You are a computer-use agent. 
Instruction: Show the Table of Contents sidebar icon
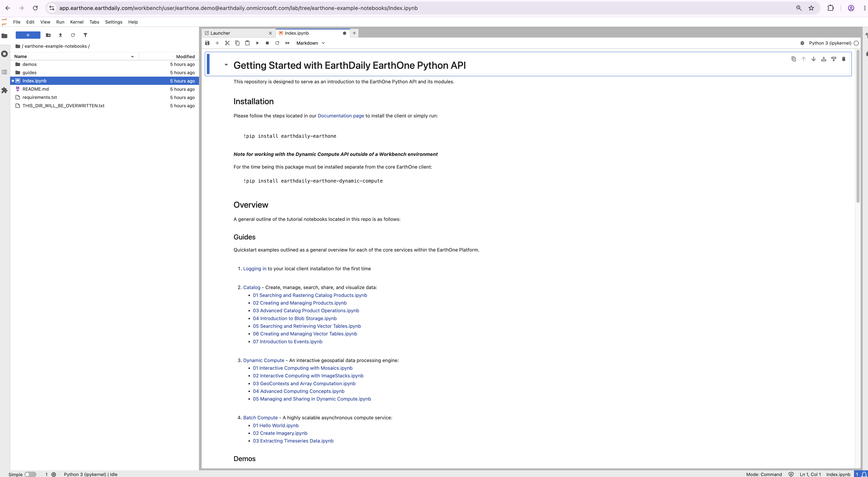[x=4, y=72]
